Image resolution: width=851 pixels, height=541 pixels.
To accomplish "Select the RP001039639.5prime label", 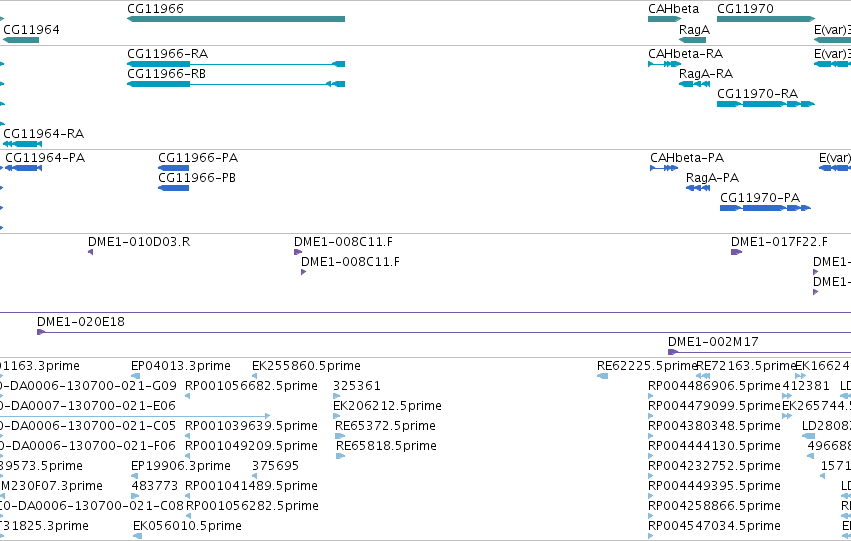I will pos(251,426).
